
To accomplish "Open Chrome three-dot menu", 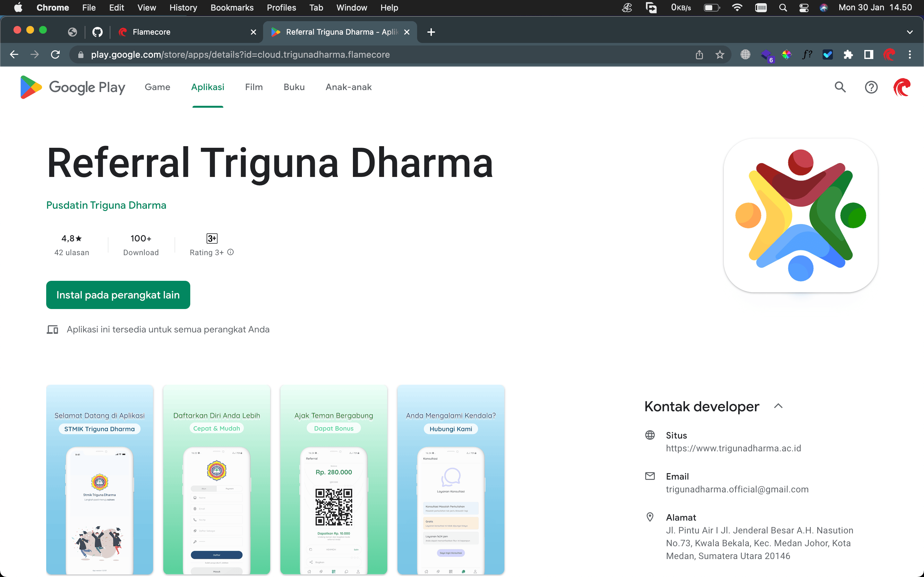I will [910, 54].
